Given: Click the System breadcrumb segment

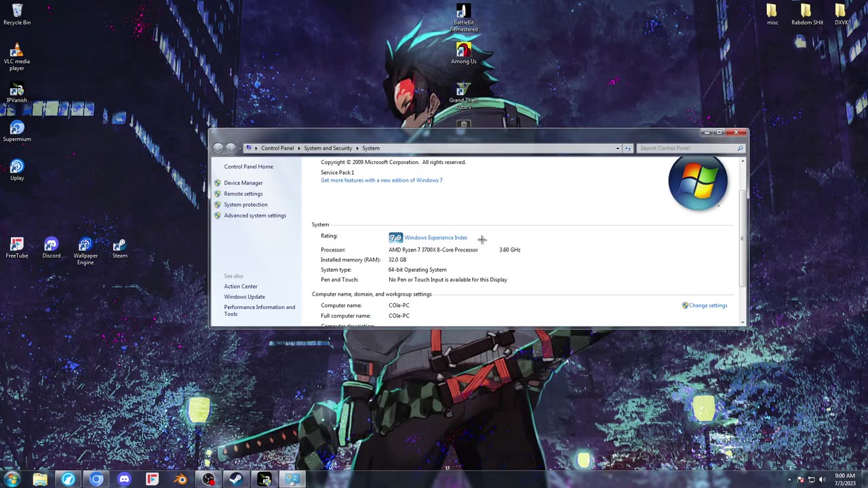Looking at the screenshot, I should click(371, 148).
